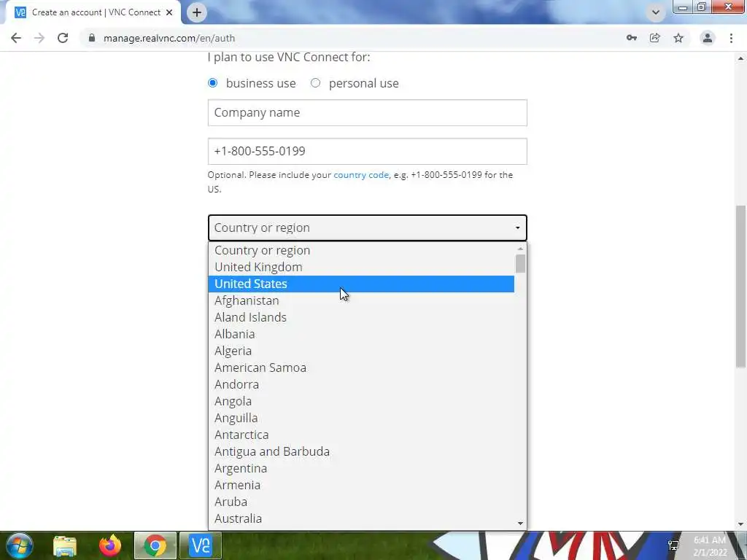Click the country list scrollbar thumb
The height and width of the screenshot is (560, 747).
tap(520, 264)
